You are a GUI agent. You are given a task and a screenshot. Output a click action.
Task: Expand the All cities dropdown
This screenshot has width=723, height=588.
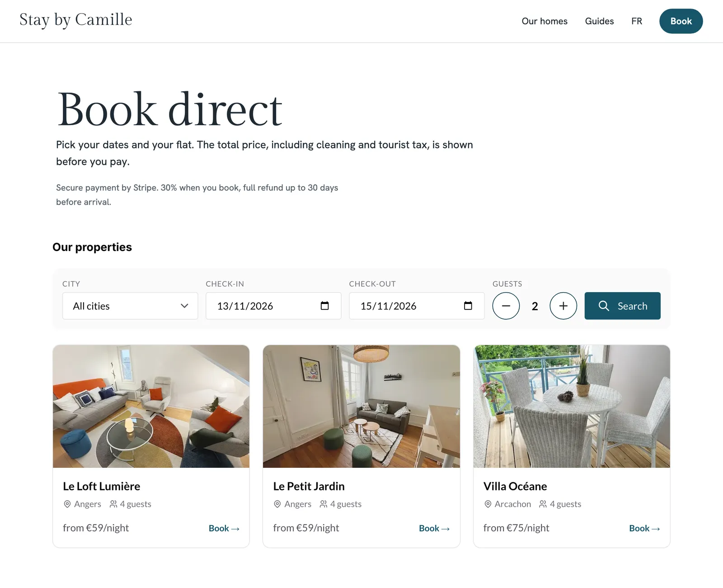click(130, 306)
